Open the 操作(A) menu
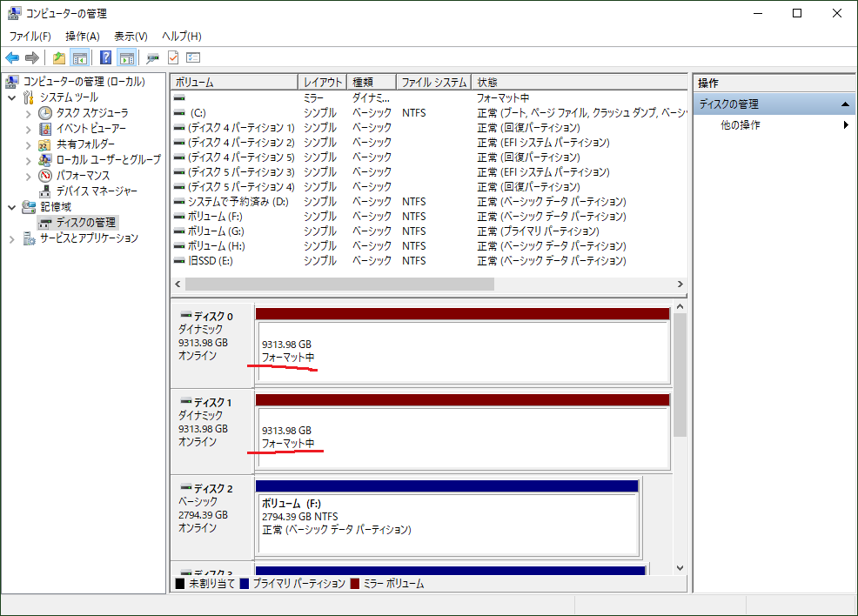Screen dimensions: 858x616 click(x=83, y=36)
